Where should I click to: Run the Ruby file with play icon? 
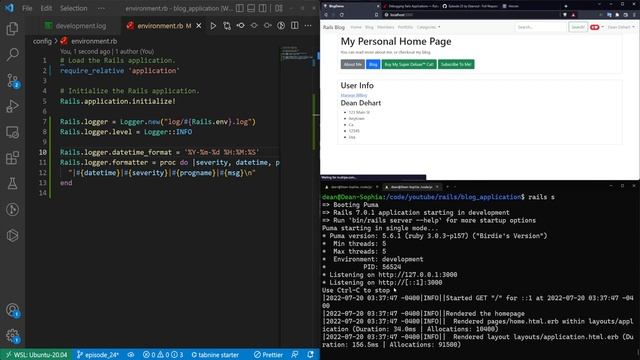click(x=213, y=26)
